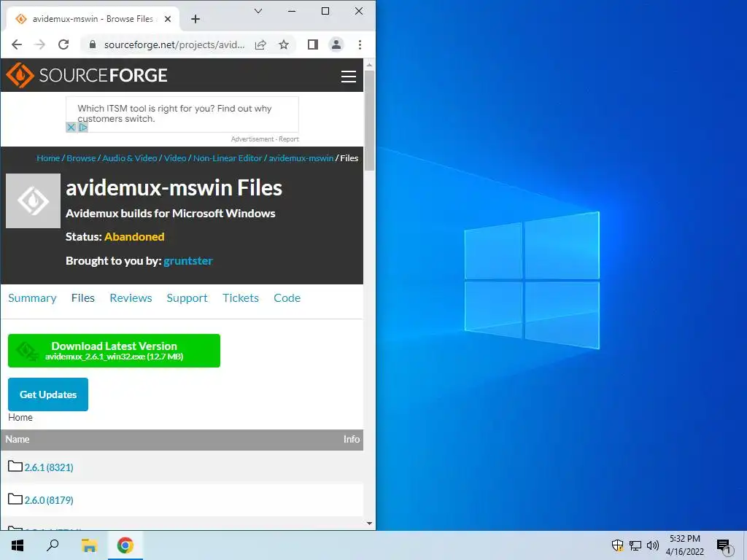Image resolution: width=747 pixels, height=560 pixels.
Task: Click the avidemux-mswin project icon
Action: (33, 201)
